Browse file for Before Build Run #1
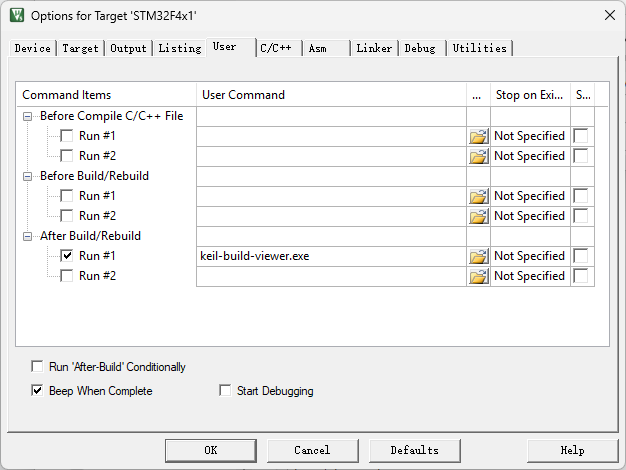626x470 pixels. tap(478, 196)
